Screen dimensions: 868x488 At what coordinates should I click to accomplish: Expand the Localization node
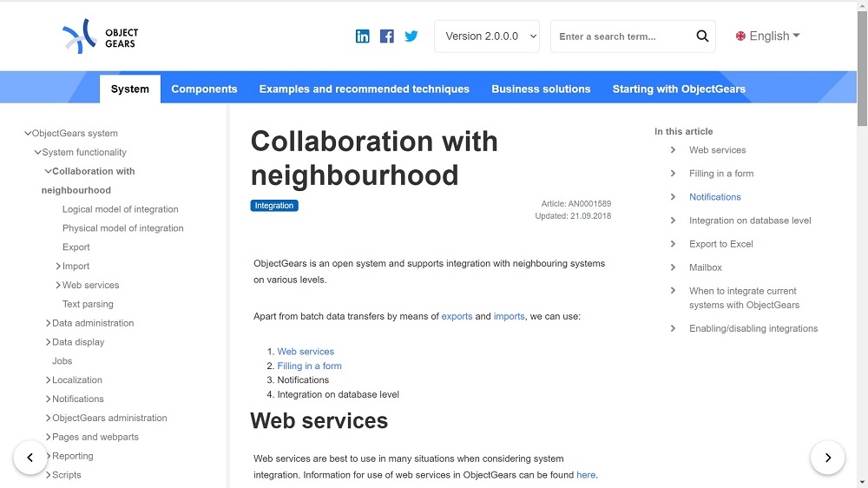pos(48,380)
